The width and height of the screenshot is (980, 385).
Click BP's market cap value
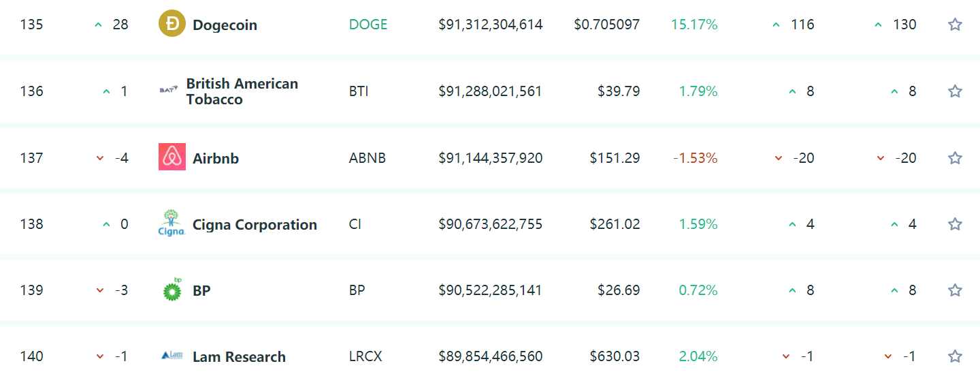coord(491,290)
